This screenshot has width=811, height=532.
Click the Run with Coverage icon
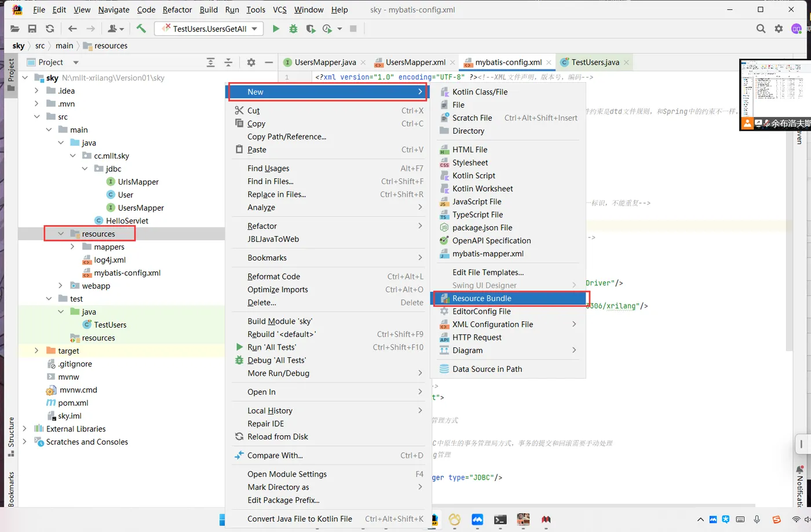tap(310, 28)
